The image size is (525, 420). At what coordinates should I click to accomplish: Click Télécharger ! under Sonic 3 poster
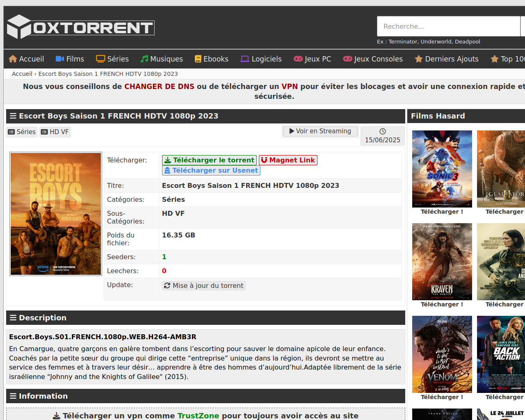coord(442,212)
